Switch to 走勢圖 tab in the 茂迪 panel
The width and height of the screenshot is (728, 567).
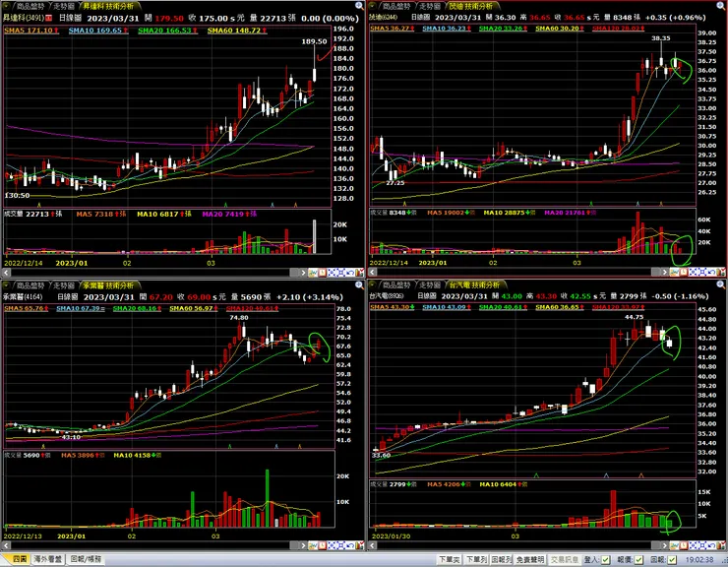[x=430, y=6]
